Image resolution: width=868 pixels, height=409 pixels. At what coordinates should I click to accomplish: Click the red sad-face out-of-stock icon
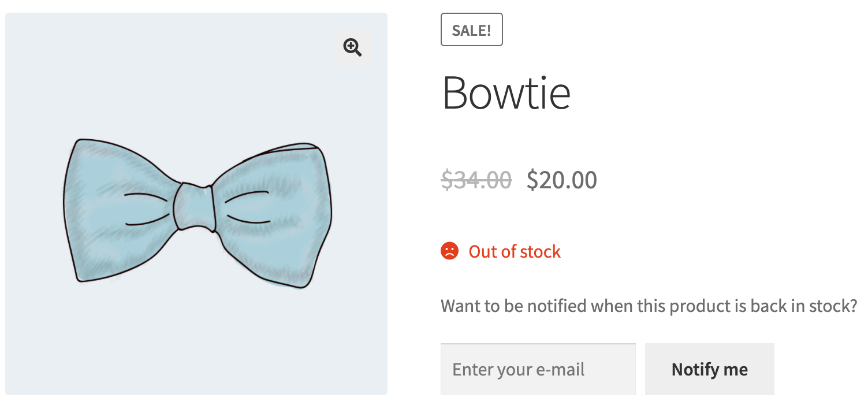click(450, 251)
